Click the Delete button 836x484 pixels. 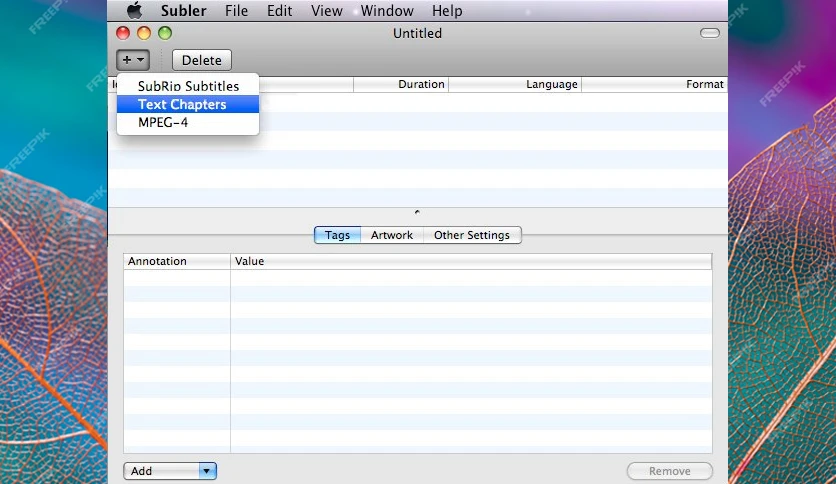[202, 60]
